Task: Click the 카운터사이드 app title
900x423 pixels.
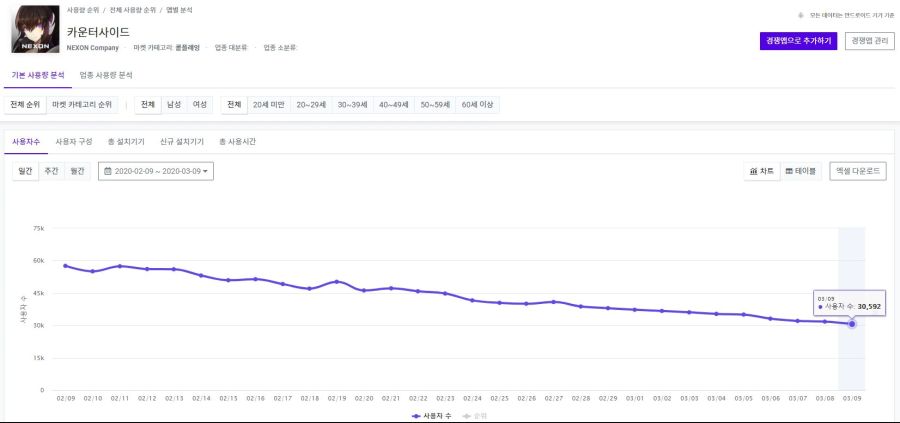Action: (x=98, y=31)
